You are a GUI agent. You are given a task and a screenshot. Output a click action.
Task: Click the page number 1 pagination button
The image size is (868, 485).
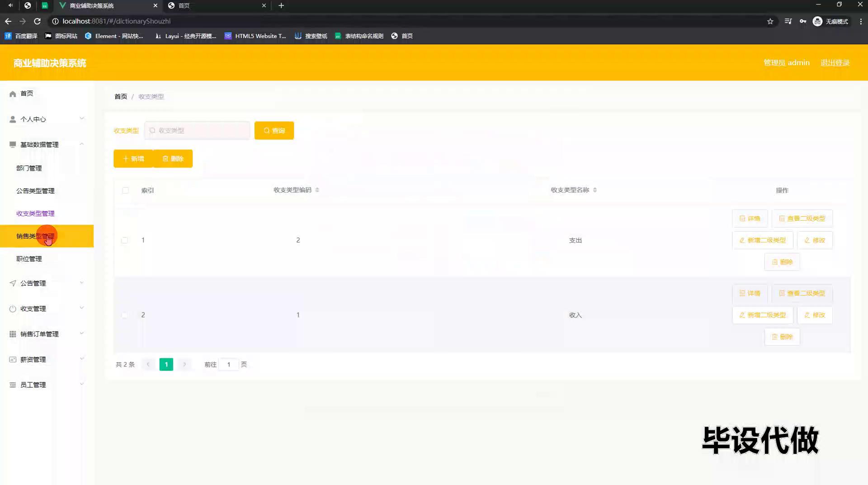coord(166,364)
